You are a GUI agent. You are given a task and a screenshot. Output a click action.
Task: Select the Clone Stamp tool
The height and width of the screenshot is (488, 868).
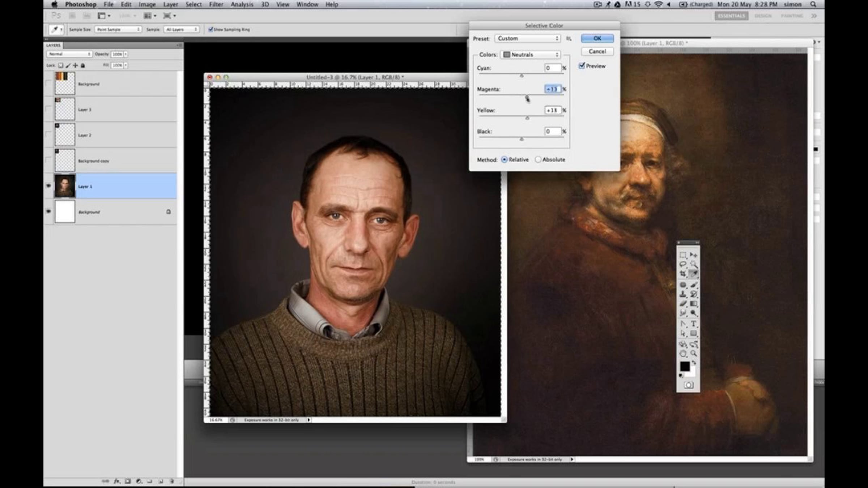tap(683, 294)
